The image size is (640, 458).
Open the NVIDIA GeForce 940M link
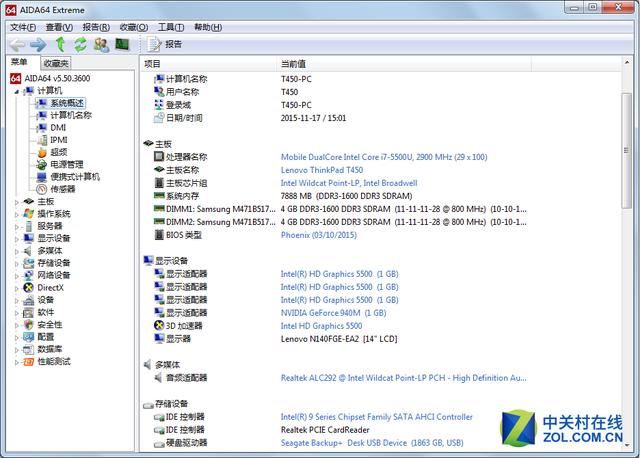pos(333,313)
